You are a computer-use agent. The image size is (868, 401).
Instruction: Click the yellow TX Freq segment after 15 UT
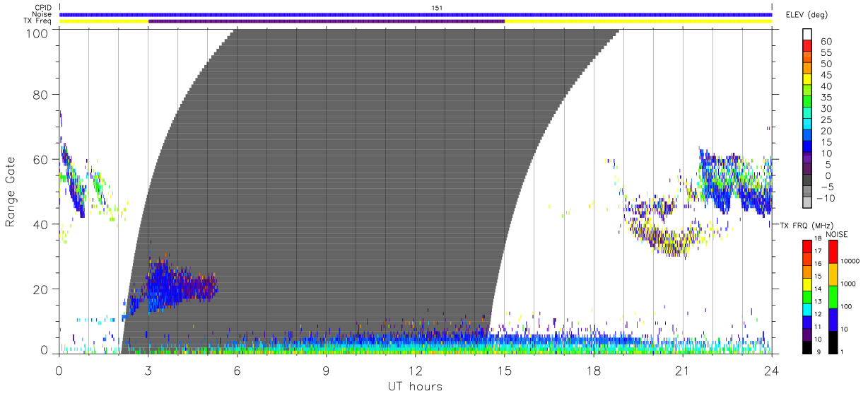point(638,21)
